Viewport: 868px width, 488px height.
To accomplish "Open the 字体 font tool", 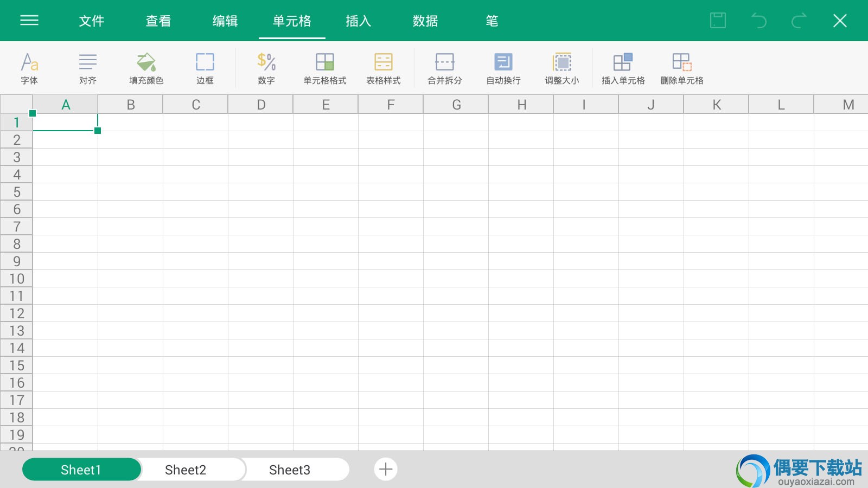I will click(29, 69).
